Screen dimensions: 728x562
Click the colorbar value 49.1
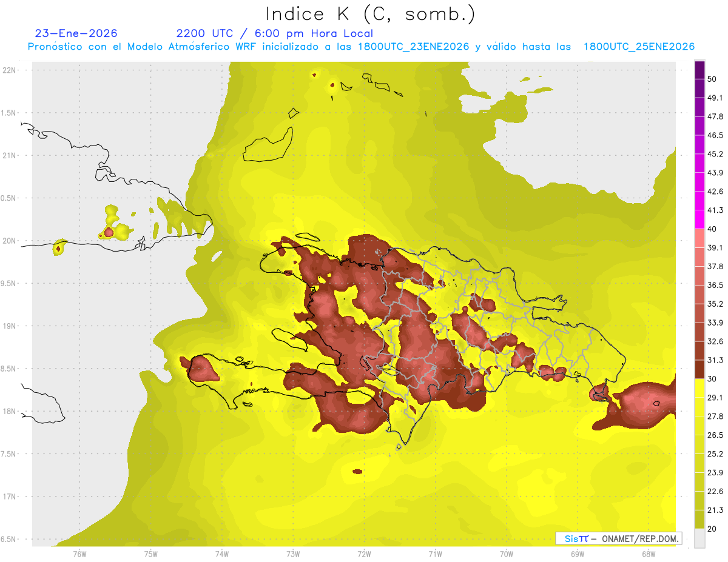pyautogui.click(x=715, y=98)
